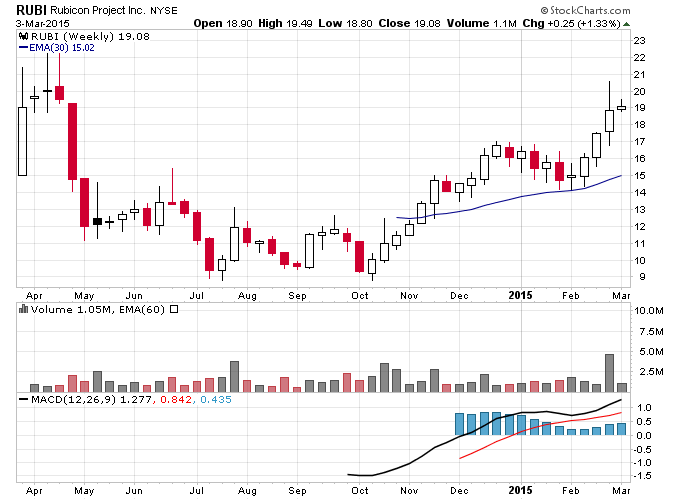This screenshot has width=680, height=500.
Task: Select the last candlestick near 19
Action: point(621,106)
